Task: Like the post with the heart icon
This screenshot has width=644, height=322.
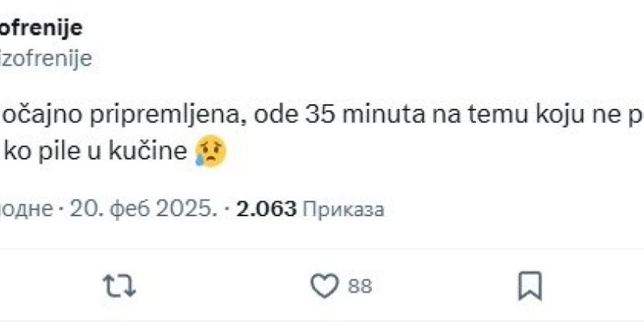Action: 324,286
